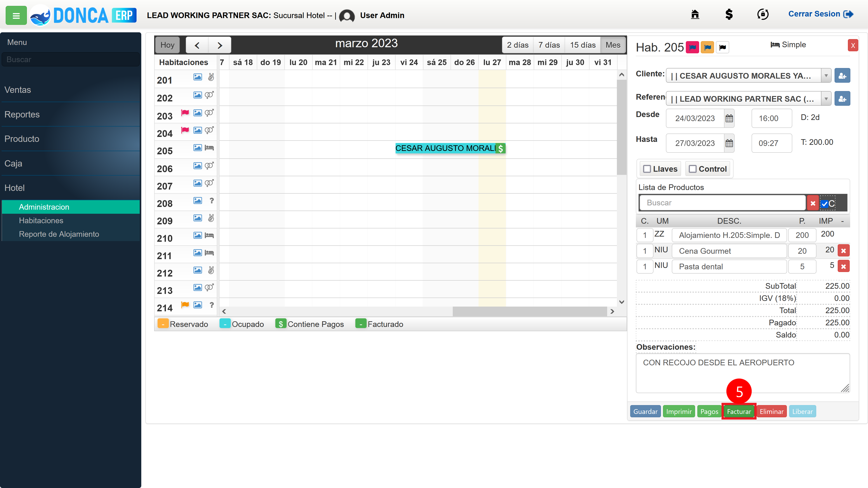Click the Hoy button
This screenshot has width=868, height=488.
(167, 45)
